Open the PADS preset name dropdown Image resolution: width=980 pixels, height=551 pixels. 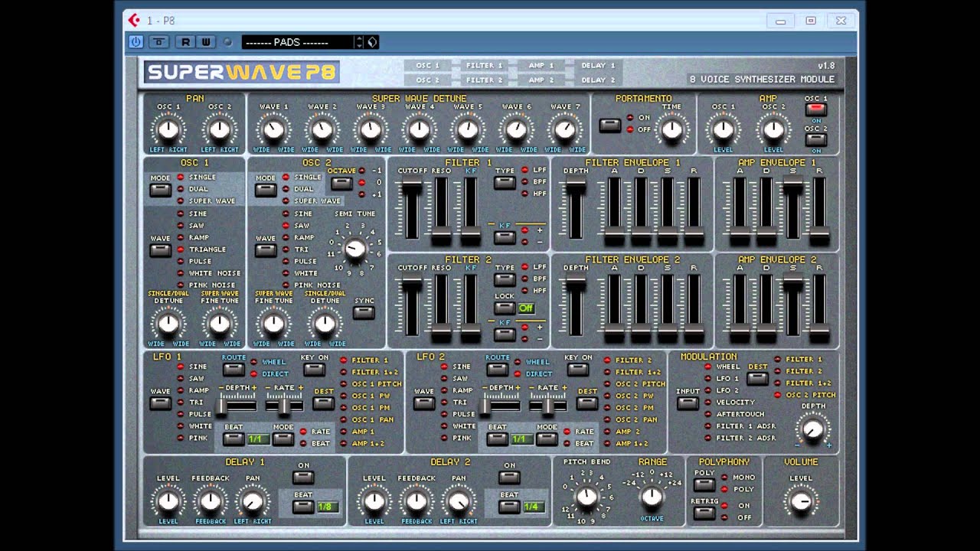point(297,42)
